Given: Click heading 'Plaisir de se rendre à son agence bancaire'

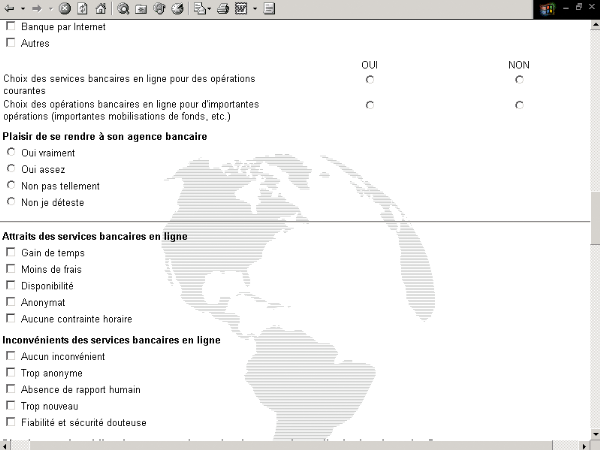Looking at the screenshot, I should click(105, 137).
